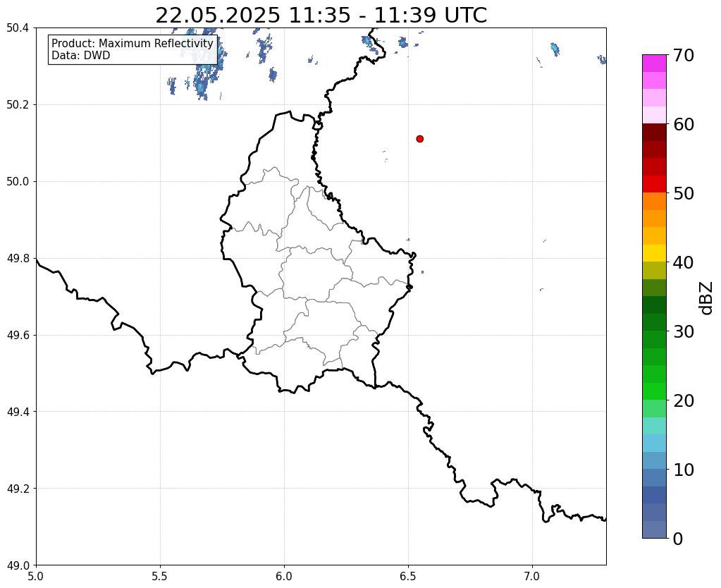The image size is (721, 588).
Task: Click the magenta top swatch of colorbar
Action: (654, 63)
